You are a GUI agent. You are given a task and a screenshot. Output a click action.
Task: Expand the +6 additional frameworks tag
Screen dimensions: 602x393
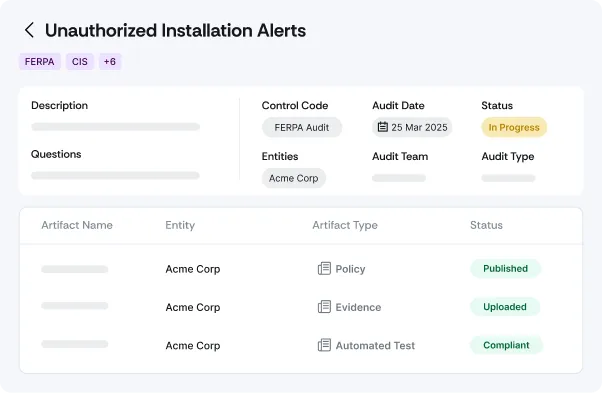(x=110, y=62)
